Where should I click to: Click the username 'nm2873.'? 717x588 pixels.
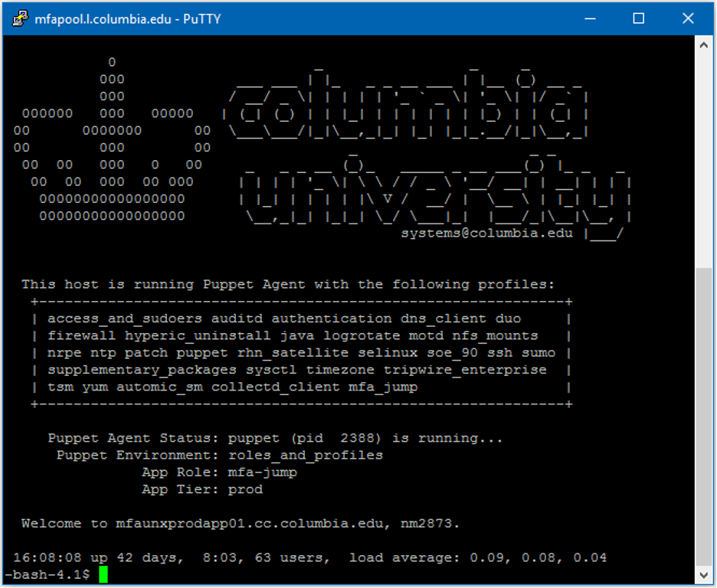(x=430, y=524)
